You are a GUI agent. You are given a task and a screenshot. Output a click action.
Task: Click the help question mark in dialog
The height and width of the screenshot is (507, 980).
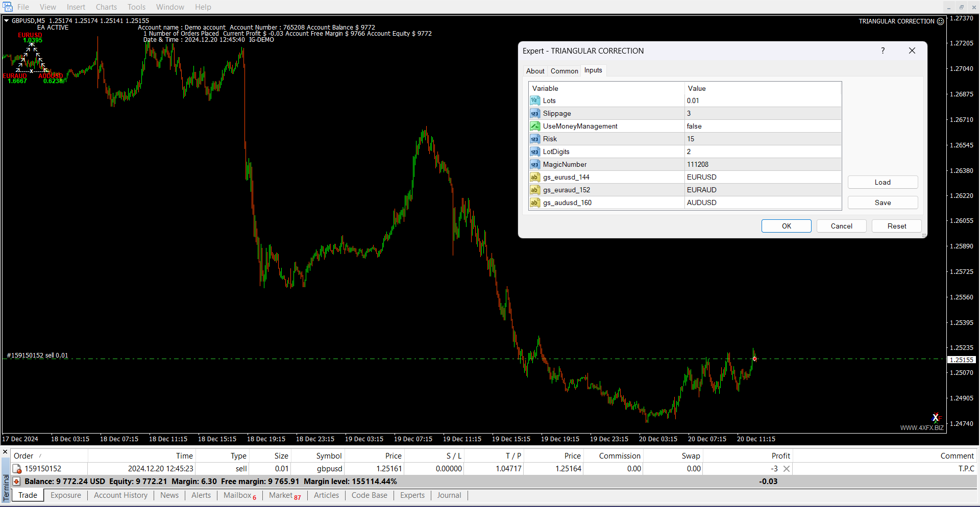[883, 50]
